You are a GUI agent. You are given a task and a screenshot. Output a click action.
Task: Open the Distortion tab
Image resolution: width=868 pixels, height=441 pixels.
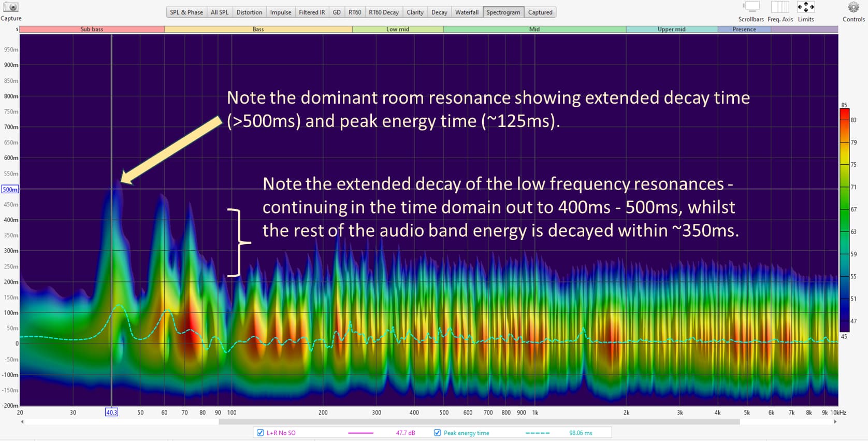249,12
